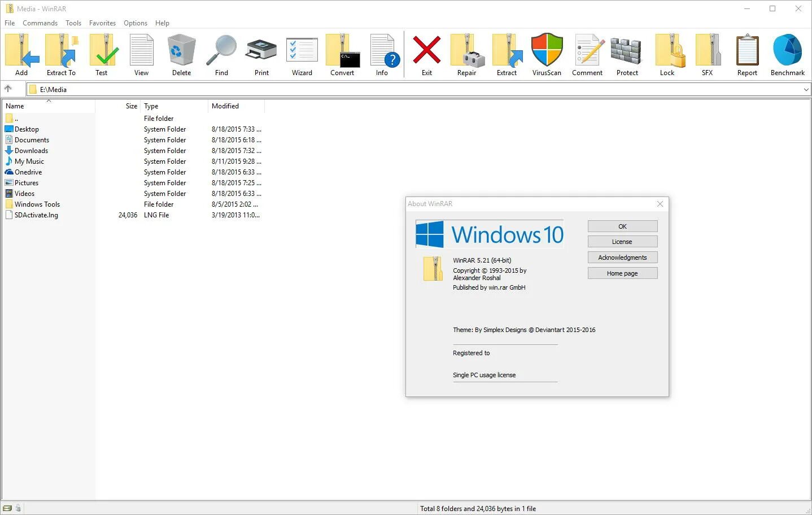Sort by Name column header
Viewport: 812px width, 515px height.
[x=49, y=106]
